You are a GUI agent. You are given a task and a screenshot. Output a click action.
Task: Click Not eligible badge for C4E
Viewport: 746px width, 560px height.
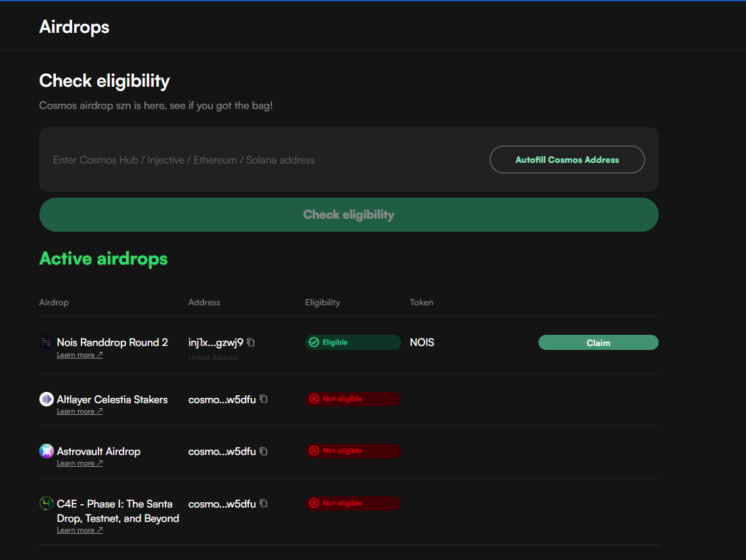353,503
